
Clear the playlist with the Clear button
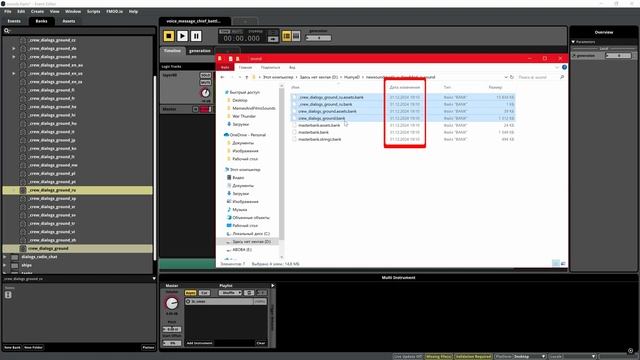(x=261, y=343)
